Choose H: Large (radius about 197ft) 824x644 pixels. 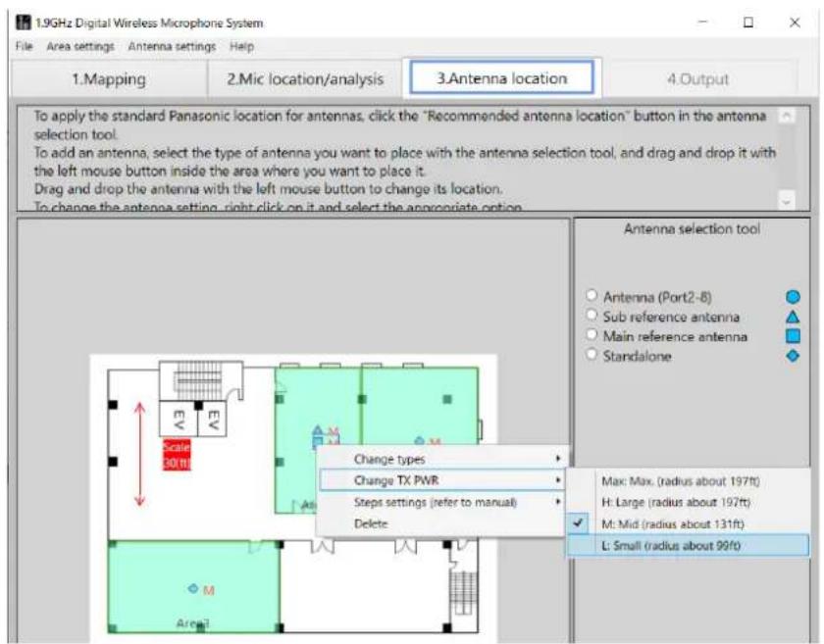[x=688, y=503]
